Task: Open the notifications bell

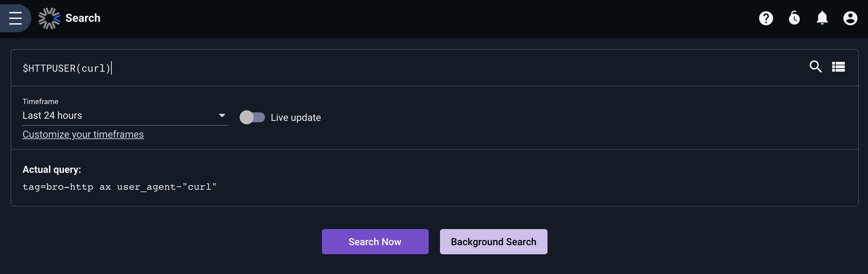Action: (x=822, y=18)
